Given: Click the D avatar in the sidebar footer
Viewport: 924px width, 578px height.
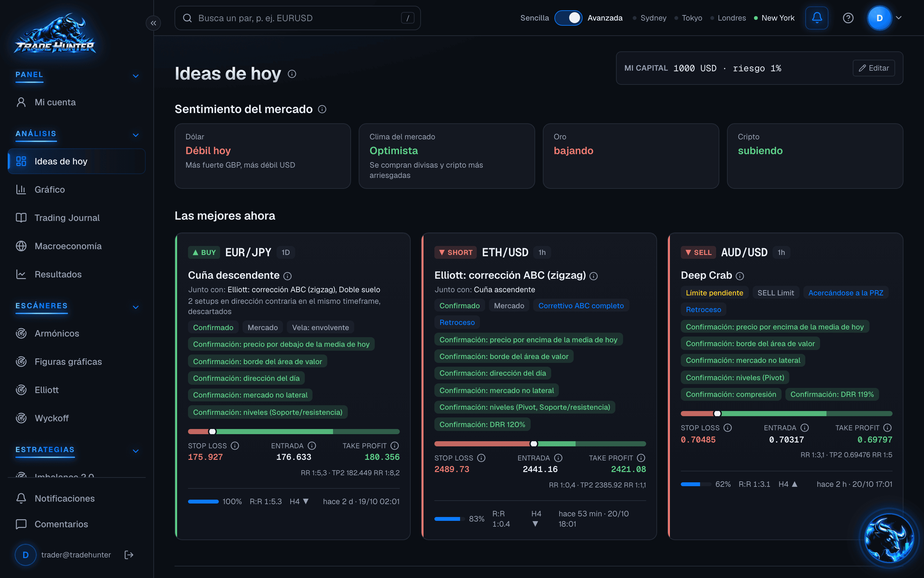Looking at the screenshot, I should click(26, 555).
